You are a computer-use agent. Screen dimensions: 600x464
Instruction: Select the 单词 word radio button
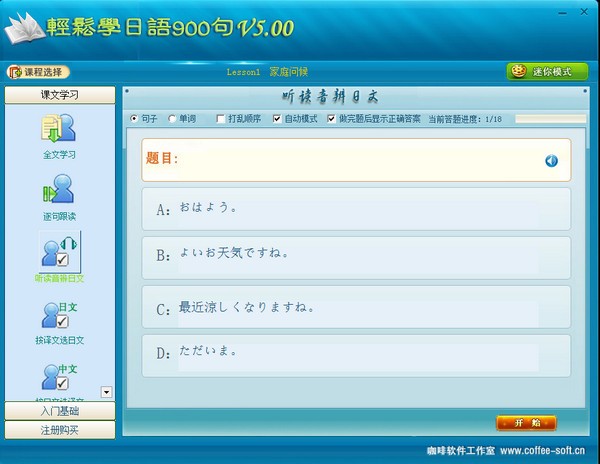[x=172, y=119]
